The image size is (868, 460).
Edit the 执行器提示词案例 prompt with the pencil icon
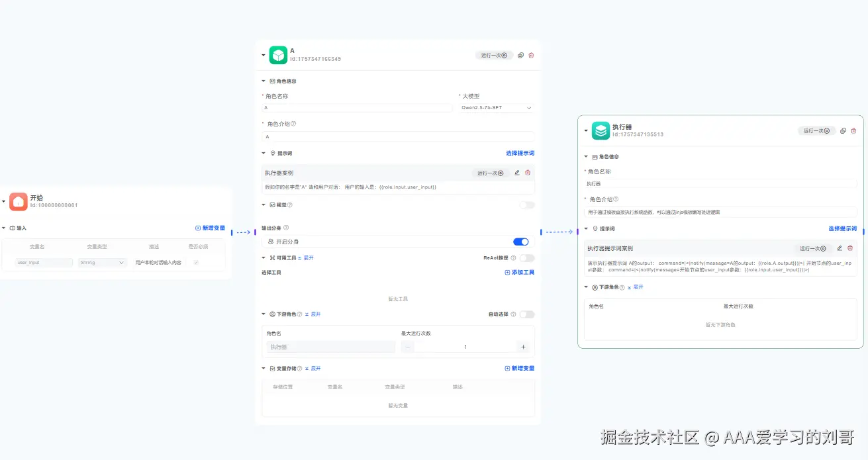pyautogui.click(x=840, y=248)
